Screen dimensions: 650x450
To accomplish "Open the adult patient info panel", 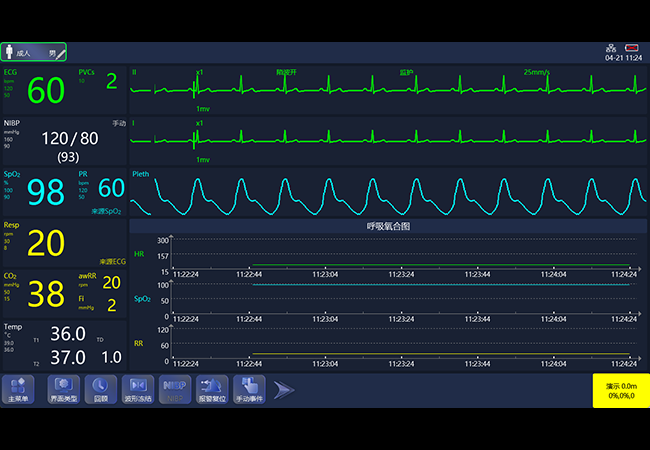I will click(x=34, y=52).
